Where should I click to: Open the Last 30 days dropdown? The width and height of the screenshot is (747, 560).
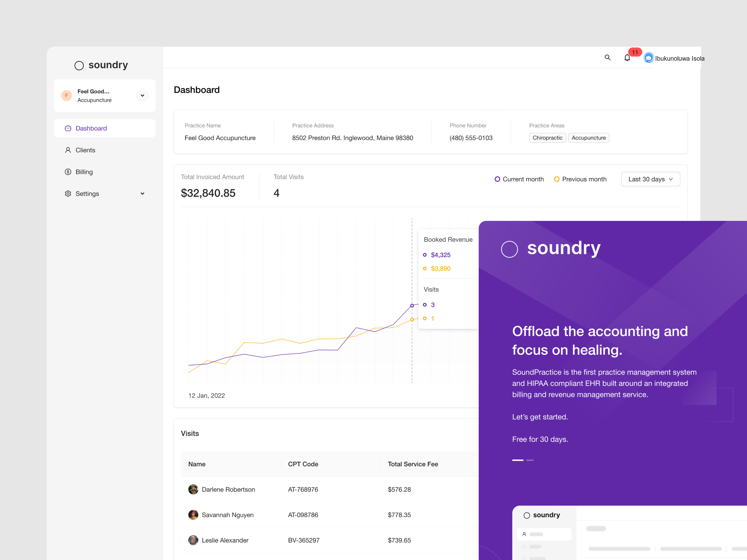coord(651,179)
